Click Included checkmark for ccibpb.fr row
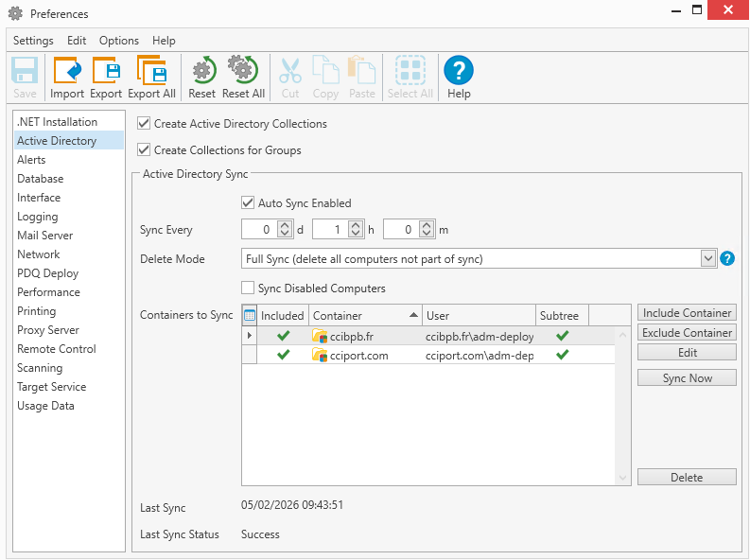750x560 pixels. click(x=283, y=336)
